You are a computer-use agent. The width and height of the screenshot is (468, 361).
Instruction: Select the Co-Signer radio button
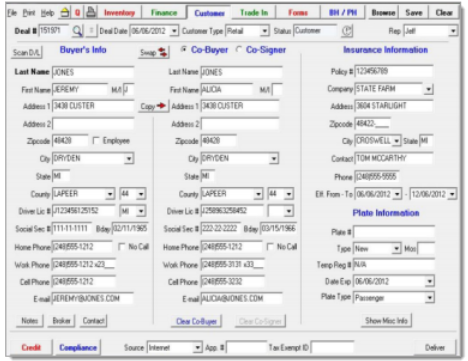click(239, 49)
